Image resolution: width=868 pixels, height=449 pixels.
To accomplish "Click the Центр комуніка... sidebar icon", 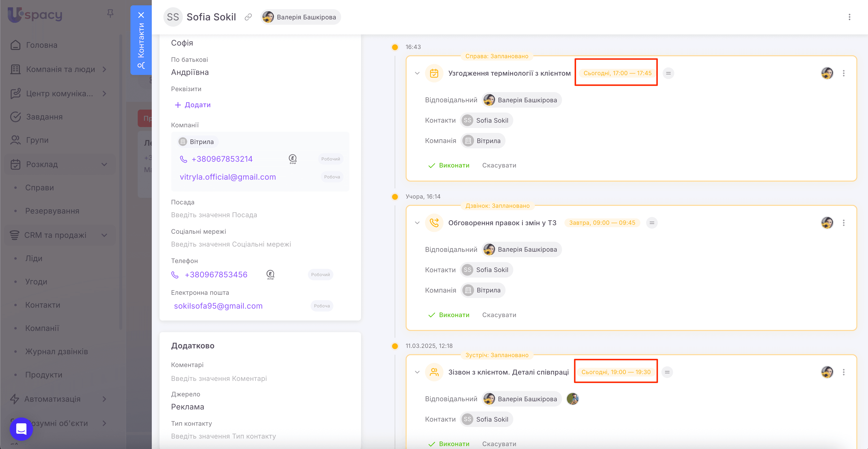I will (16, 93).
